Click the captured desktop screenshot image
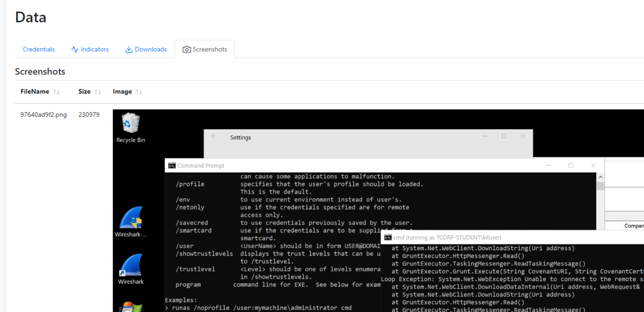Image resolution: width=644 pixels, height=312 pixels. [378, 211]
